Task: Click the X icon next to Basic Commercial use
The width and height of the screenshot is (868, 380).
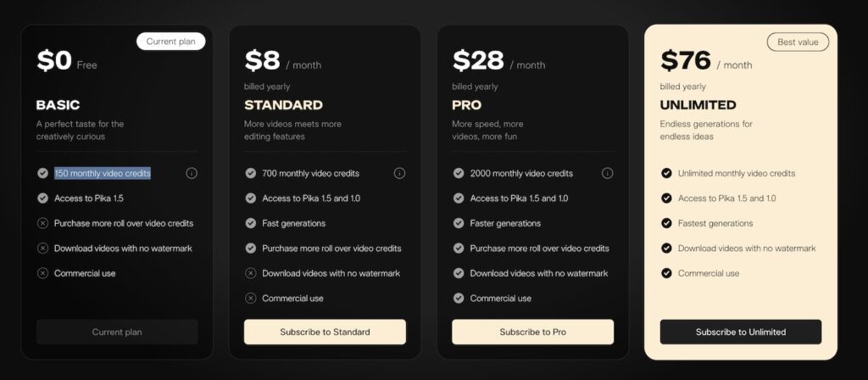Action: 42,273
